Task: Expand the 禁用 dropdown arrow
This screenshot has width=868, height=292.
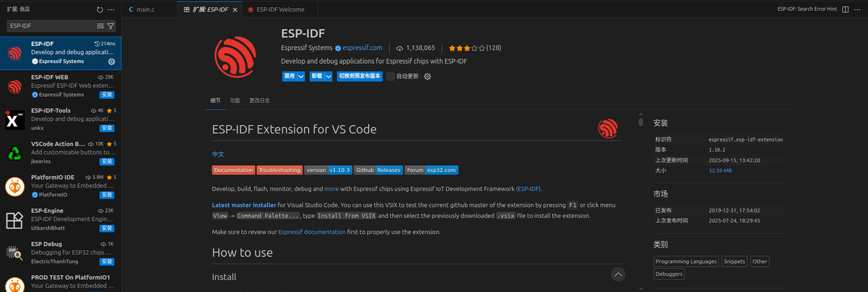Action: (301, 77)
